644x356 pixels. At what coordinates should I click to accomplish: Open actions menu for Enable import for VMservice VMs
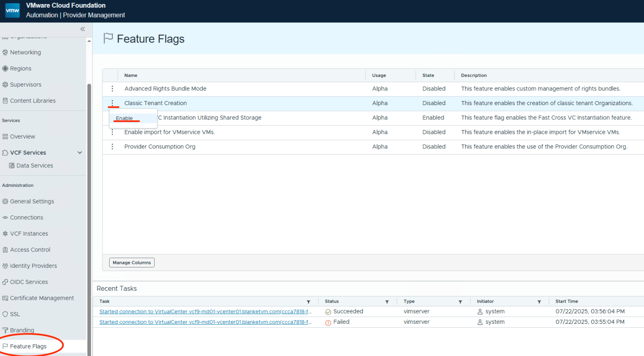click(x=112, y=132)
